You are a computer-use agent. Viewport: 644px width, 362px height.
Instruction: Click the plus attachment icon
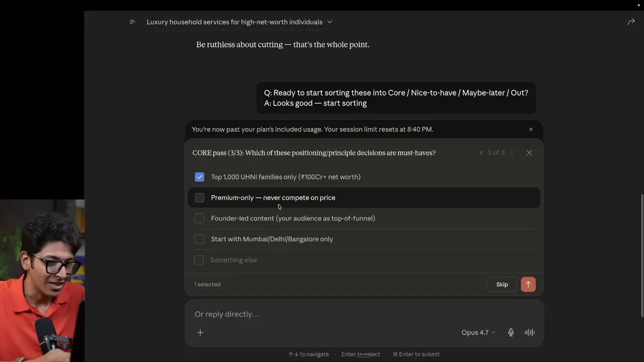coord(200,332)
